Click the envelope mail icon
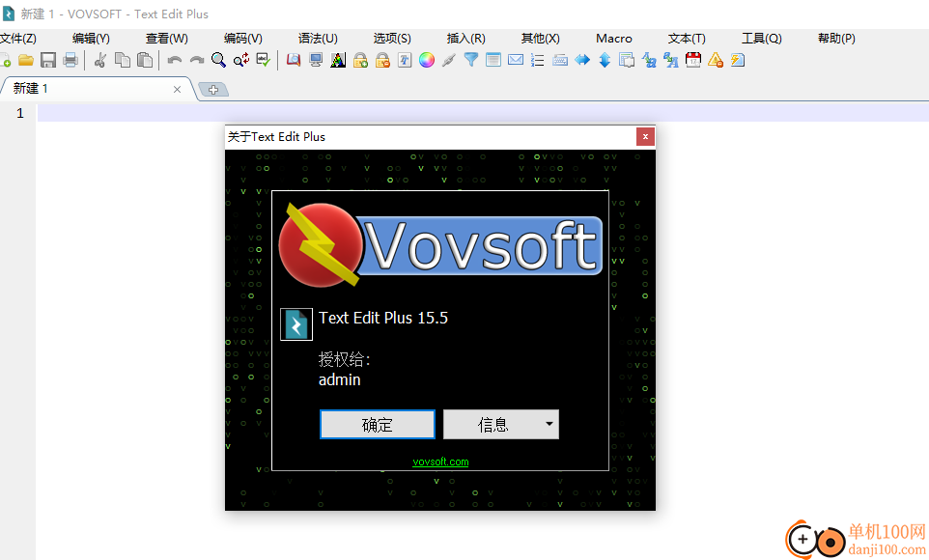This screenshot has width=929, height=560. click(516, 61)
